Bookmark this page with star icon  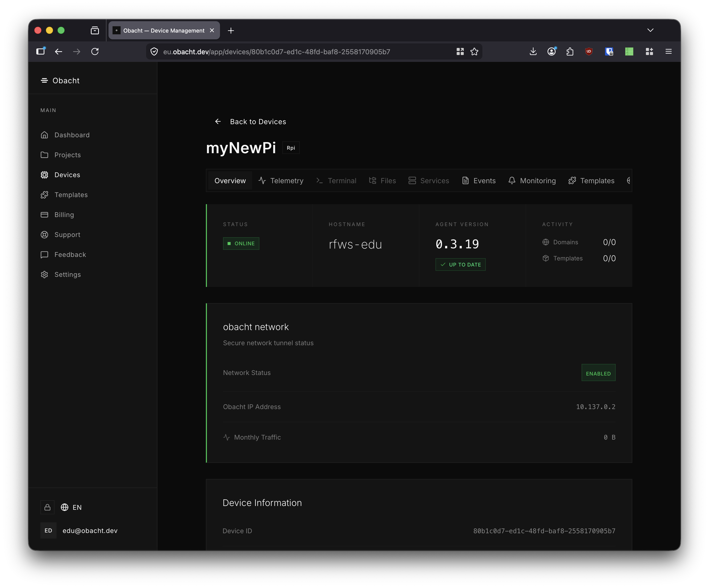[x=474, y=51]
